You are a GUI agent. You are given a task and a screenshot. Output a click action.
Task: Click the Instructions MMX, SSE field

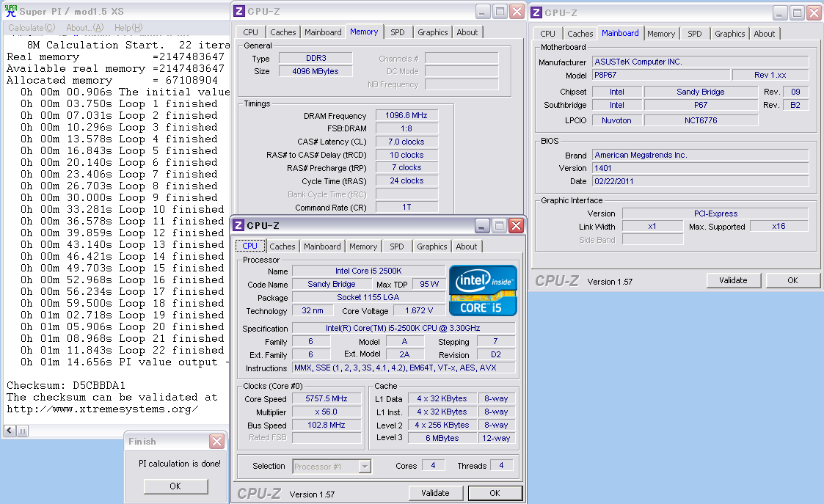click(404, 368)
